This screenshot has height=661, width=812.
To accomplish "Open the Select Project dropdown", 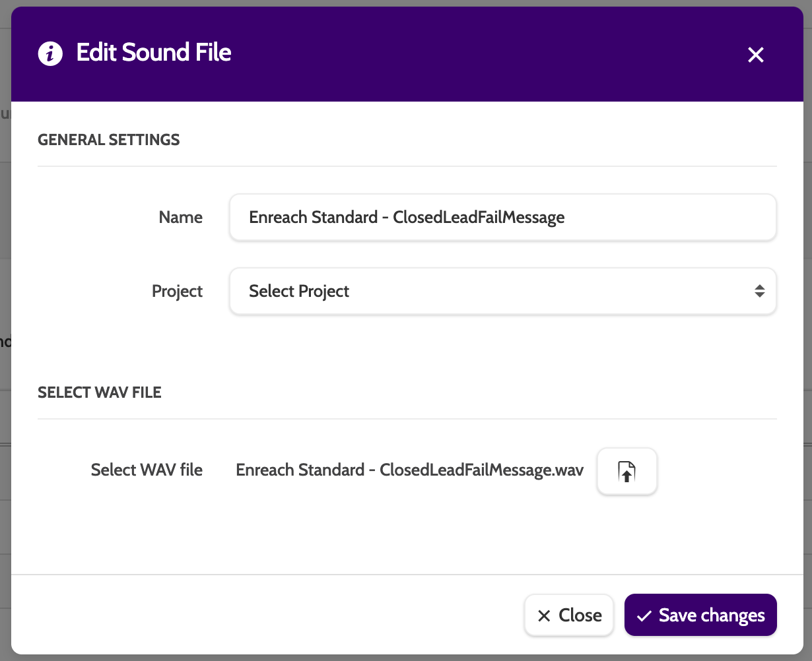I will pyautogui.click(x=489, y=291).
